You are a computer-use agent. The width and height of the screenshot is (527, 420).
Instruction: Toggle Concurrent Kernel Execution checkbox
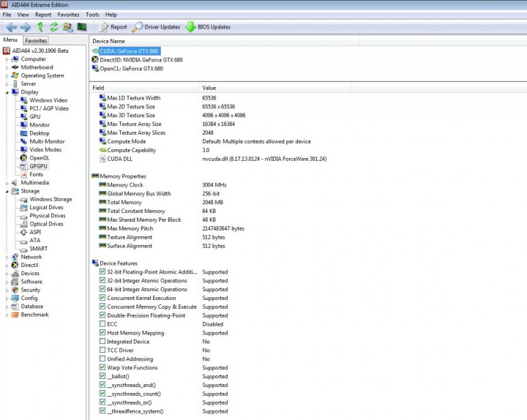tap(102, 298)
